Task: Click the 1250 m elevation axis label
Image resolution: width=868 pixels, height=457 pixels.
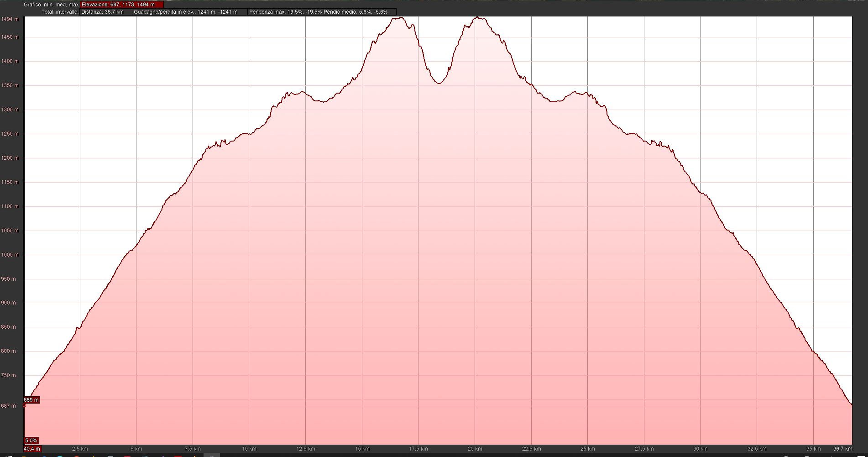Action: click(10, 134)
